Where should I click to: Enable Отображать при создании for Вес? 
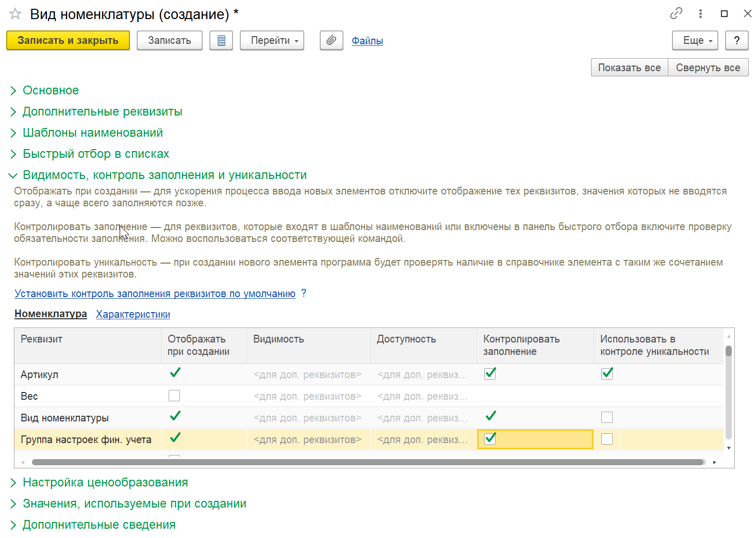coord(174,396)
